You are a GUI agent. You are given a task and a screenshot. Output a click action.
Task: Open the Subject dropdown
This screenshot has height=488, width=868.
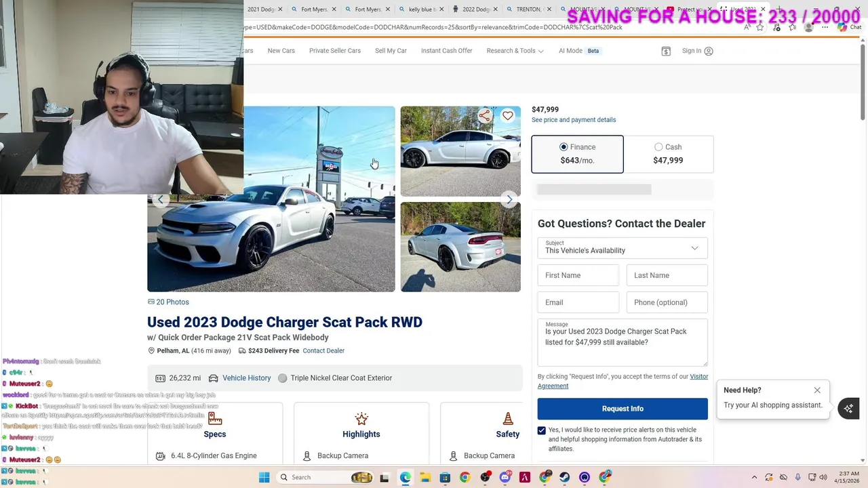click(x=623, y=247)
